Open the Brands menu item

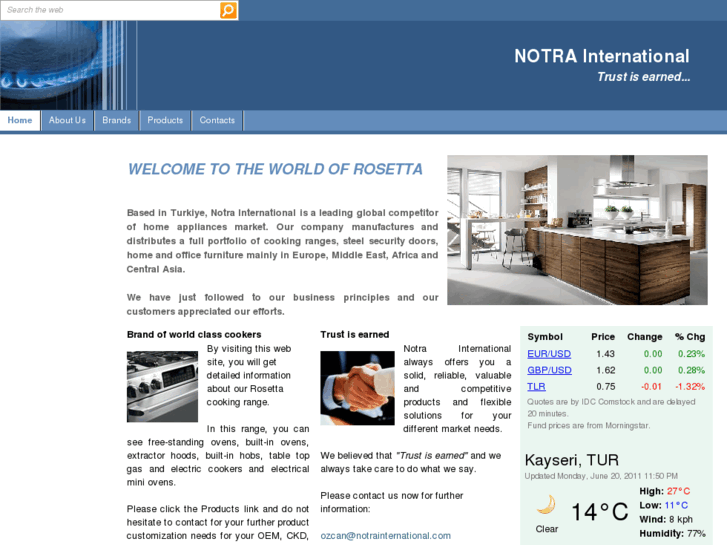tap(116, 121)
